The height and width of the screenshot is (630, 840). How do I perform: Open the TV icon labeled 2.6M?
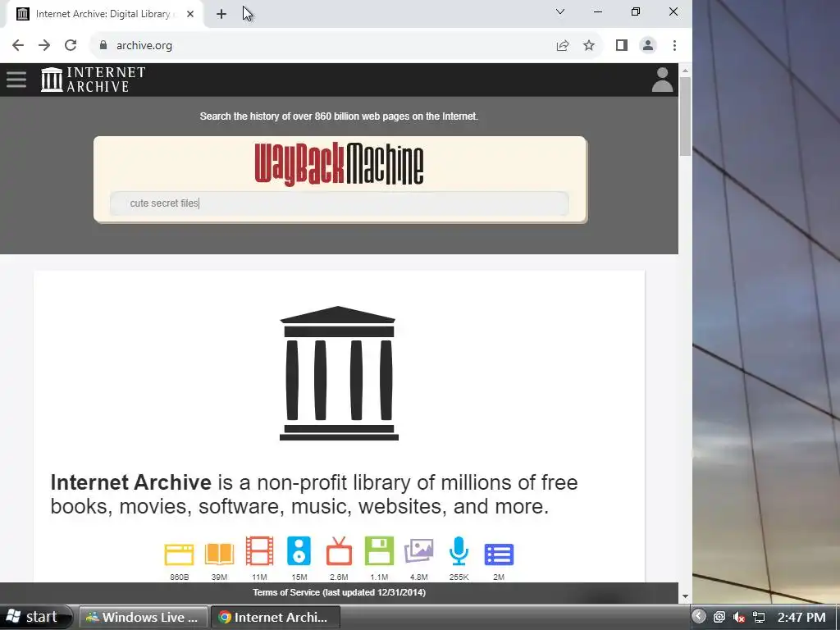coord(339,550)
